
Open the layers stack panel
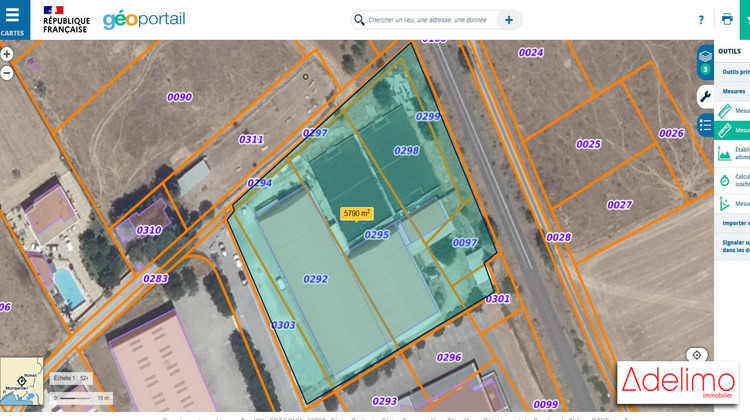tap(705, 57)
